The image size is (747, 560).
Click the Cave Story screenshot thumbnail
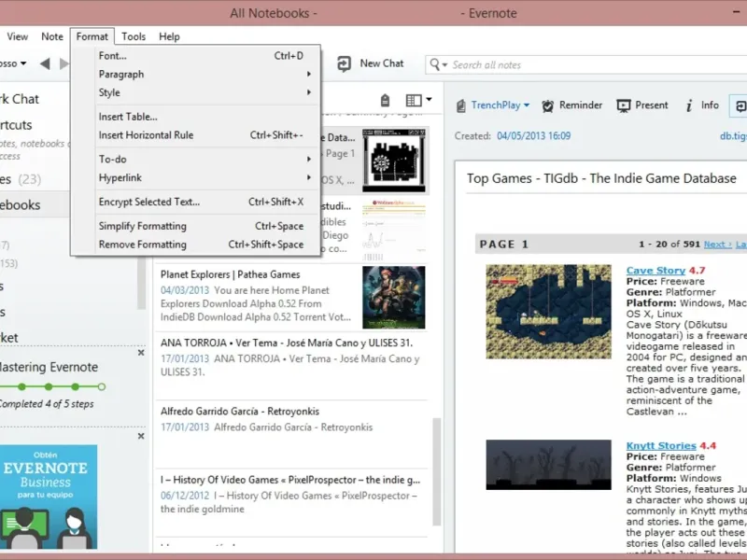(548, 312)
